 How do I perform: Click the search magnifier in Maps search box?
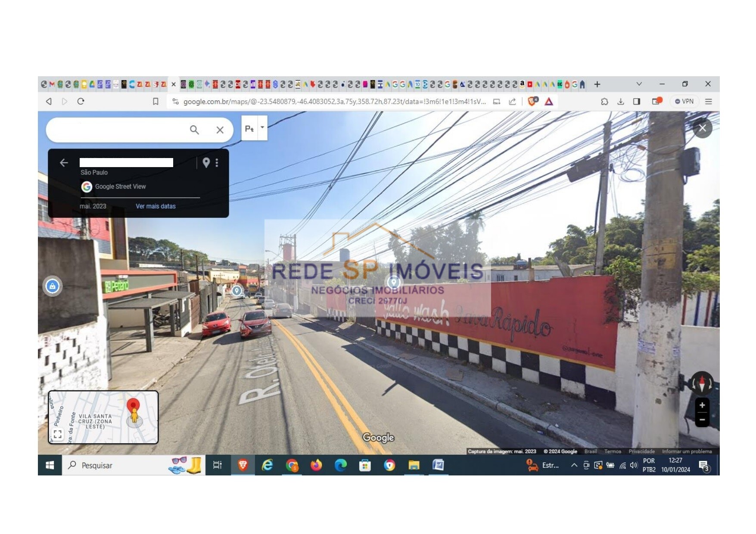tap(194, 130)
